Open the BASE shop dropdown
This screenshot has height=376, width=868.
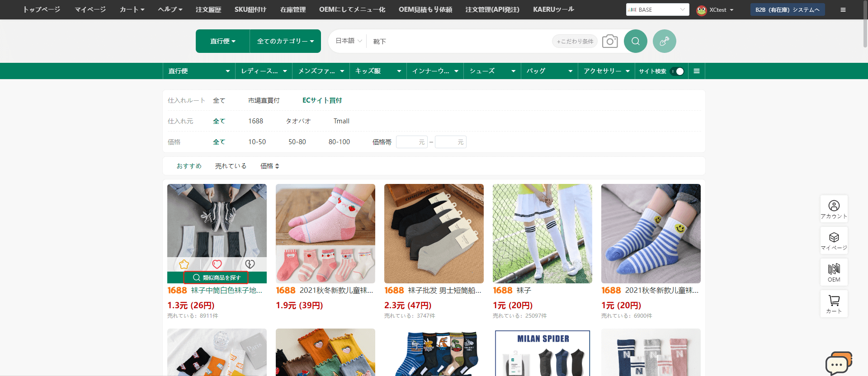(658, 9)
